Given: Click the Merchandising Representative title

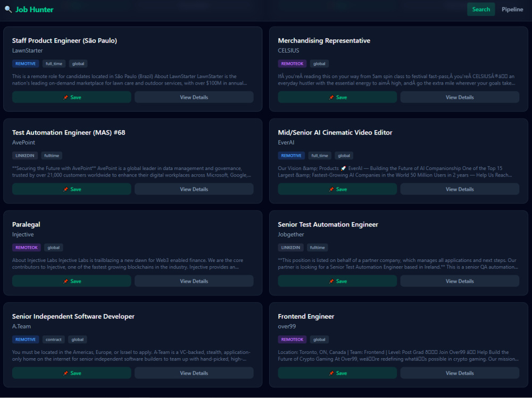Looking at the screenshot, I should tap(324, 41).
